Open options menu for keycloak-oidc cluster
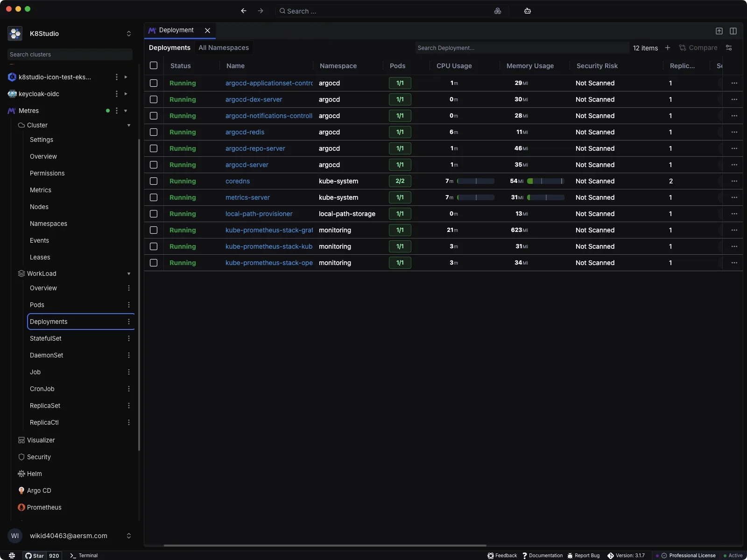This screenshot has height=560, width=747. tap(117, 94)
